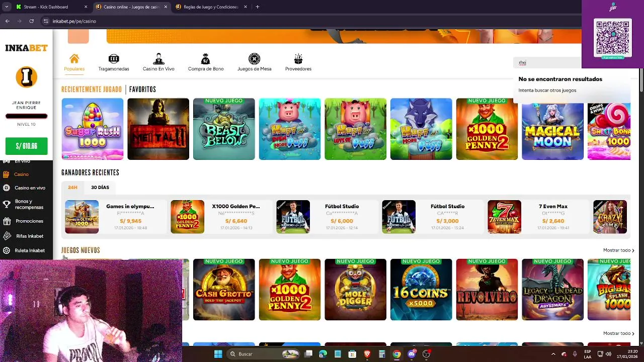Image resolution: width=644 pixels, height=362 pixels.
Task: Open the Windows Start menu
Action: pyautogui.click(x=218, y=354)
